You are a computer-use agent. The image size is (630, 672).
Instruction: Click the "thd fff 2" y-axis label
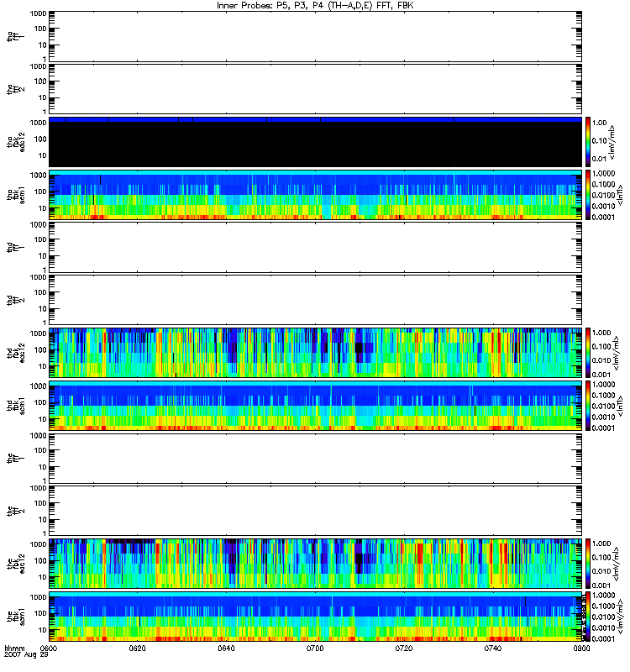click(15, 300)
